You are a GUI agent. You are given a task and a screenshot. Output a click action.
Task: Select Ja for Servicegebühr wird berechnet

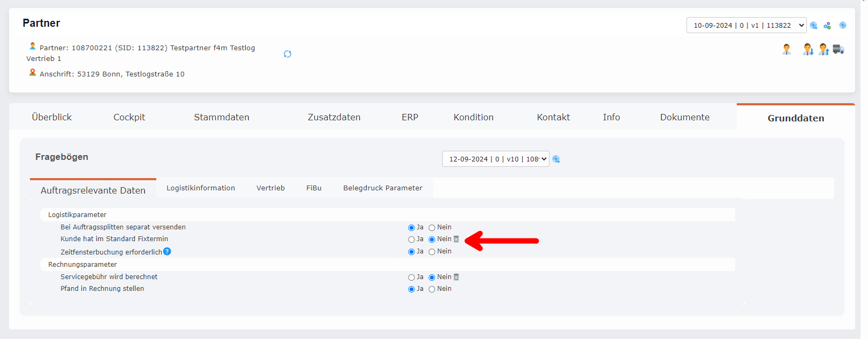[x=411, y=278]
